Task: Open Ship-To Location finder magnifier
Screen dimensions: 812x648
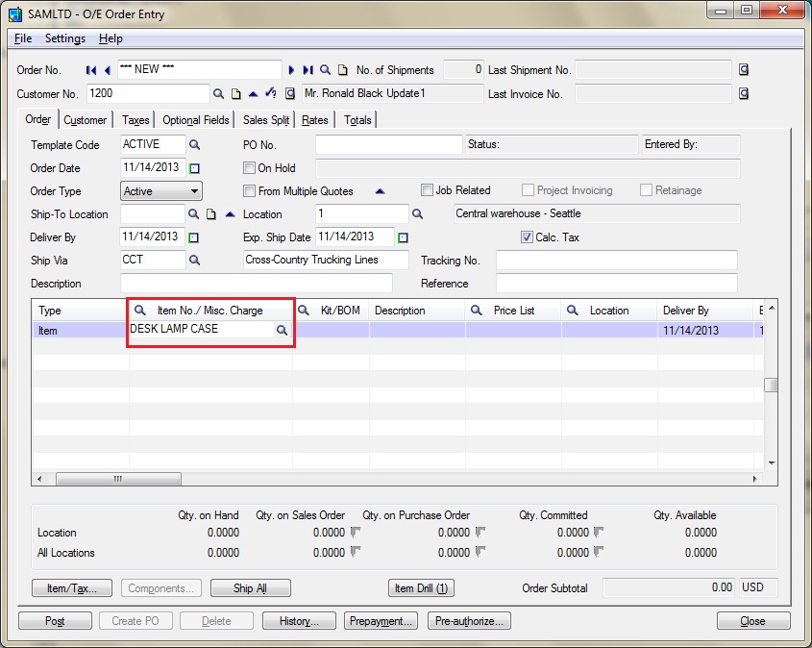Action: tap(193, 214)
